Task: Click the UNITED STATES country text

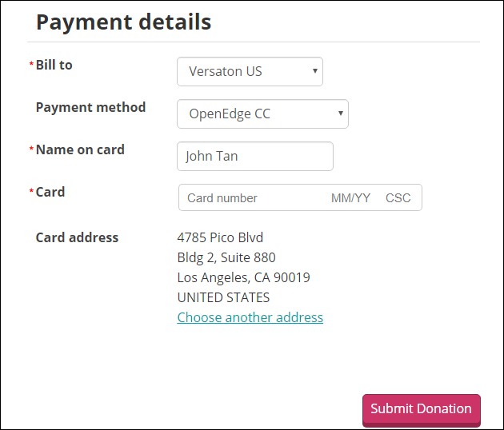Action: (223, 297)
